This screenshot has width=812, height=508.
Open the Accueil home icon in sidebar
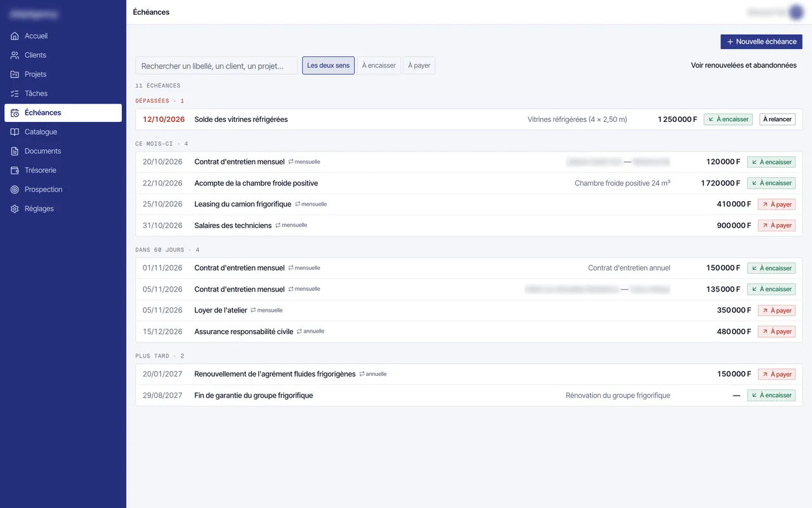[15, 36]
